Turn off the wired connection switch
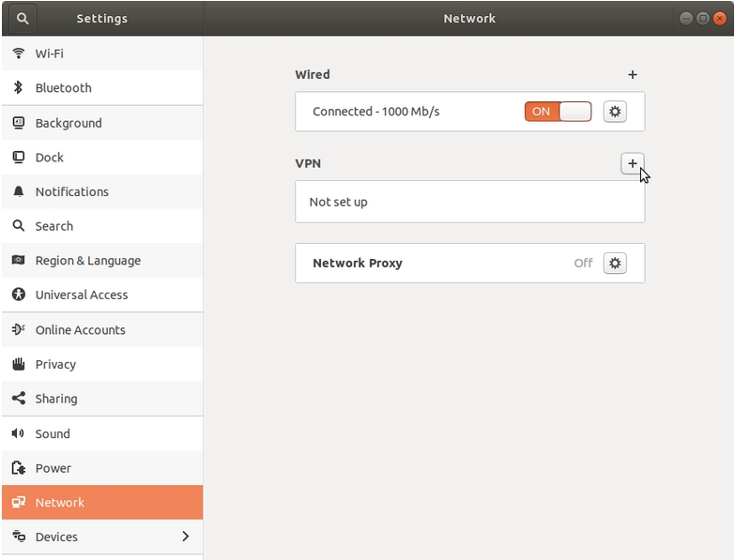This screenshot has width=735, height=560. 558,112
